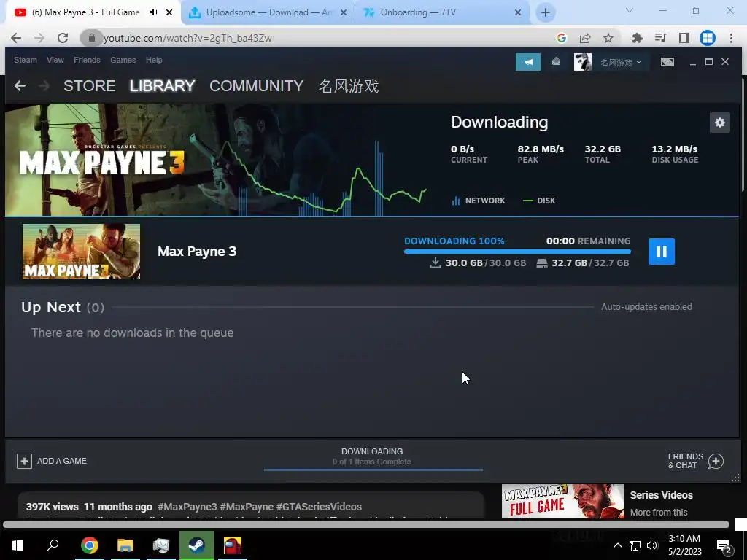The height and width of the screenshot is (560, 747).
Task: Switch to the Uploadsome Download tab
Action: pos(268,12)
